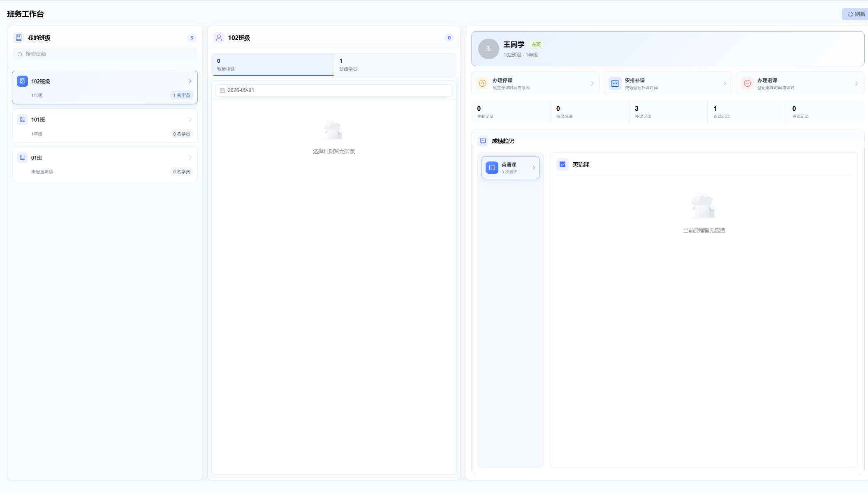Click the 102班级 building icon
Viewport: 868px width, 493px height.
point(23,81)
